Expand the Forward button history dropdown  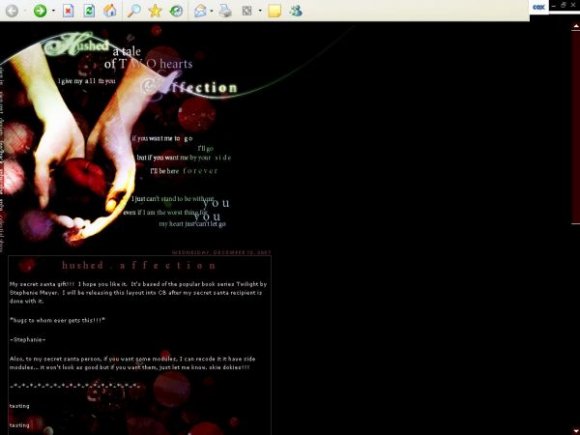pos(53,11)
